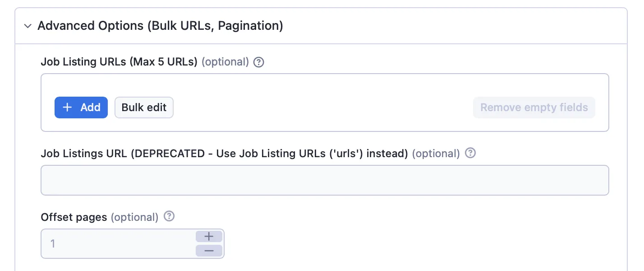Click (optional) text beside Job Listing URLs
644x271 pixels.
[x=225, y=62]
